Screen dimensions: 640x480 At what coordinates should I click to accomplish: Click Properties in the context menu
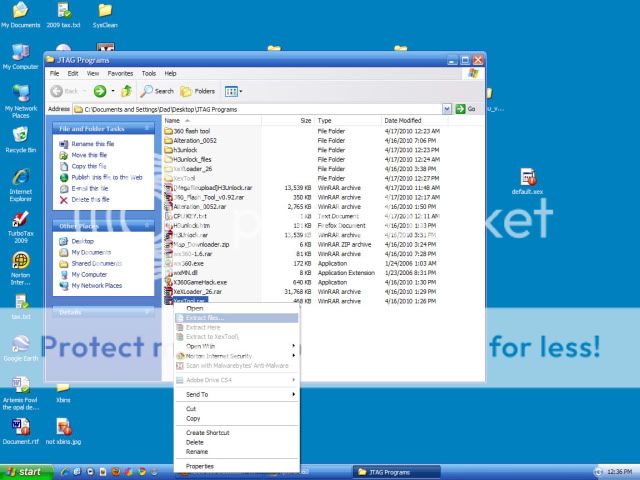(199, 466)
